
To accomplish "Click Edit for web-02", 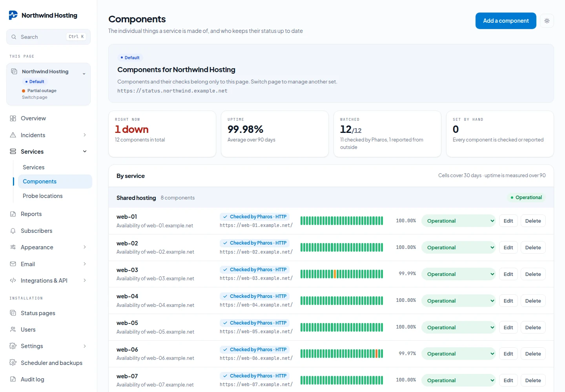I will pos(508,247).
